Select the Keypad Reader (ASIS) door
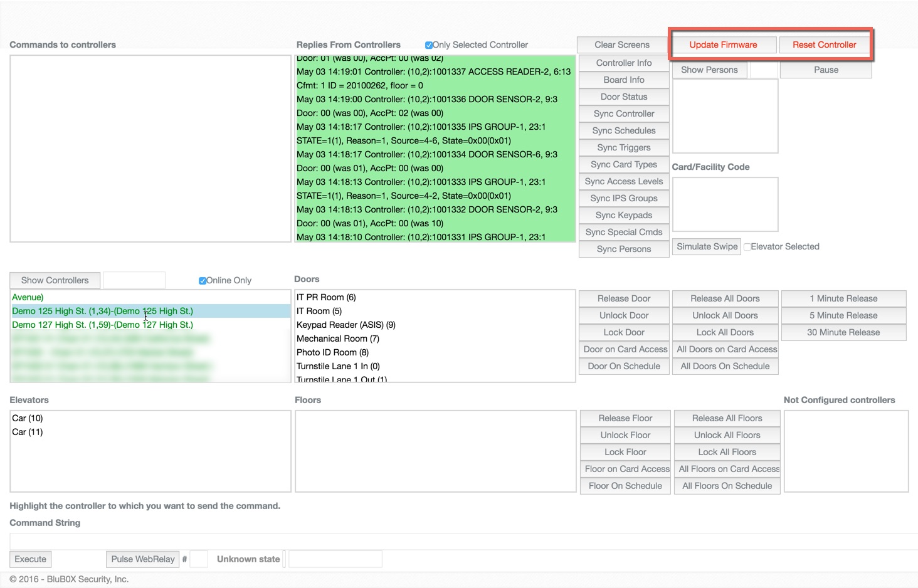The image size is (918, 588). pyautogui.click(x=346, y=325)
